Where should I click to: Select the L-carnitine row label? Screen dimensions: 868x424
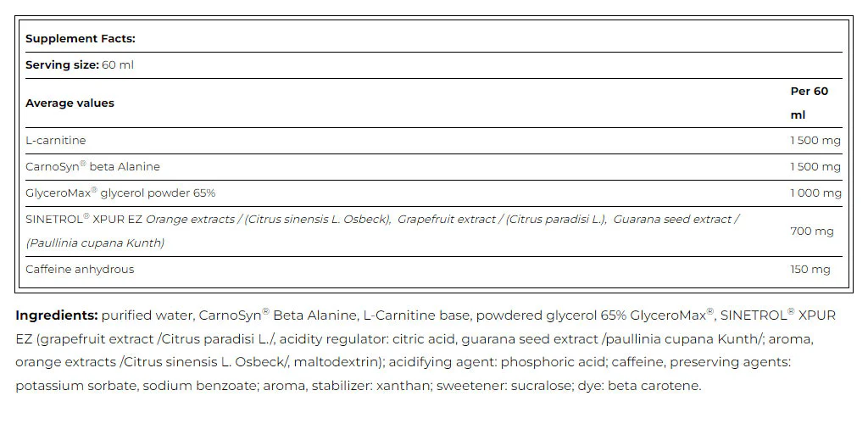click(56, 141)
